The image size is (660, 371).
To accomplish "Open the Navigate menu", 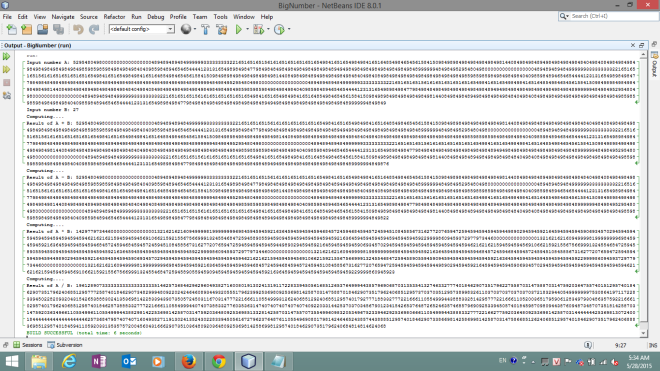I will click(63, 17).
